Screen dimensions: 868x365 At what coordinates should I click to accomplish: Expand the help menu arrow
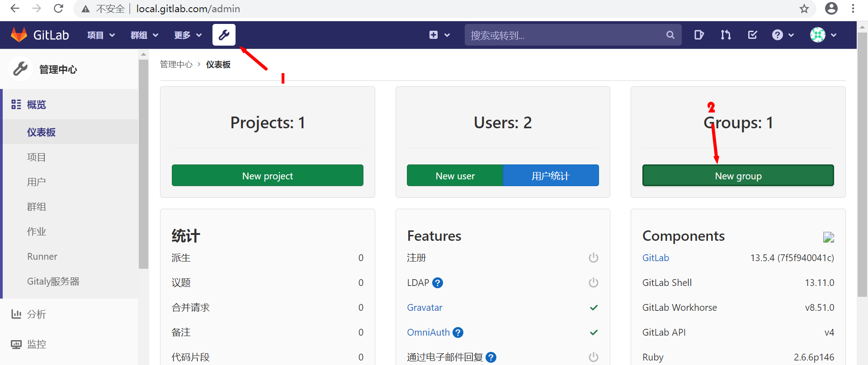791,35
